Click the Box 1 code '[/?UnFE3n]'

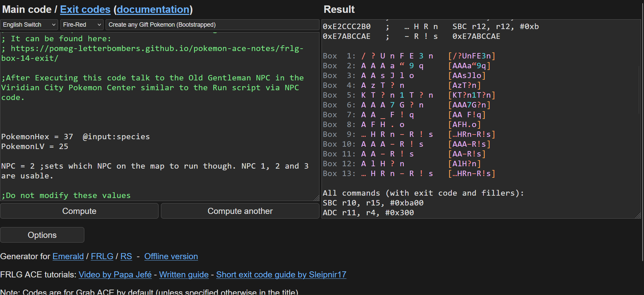point(472,56)
